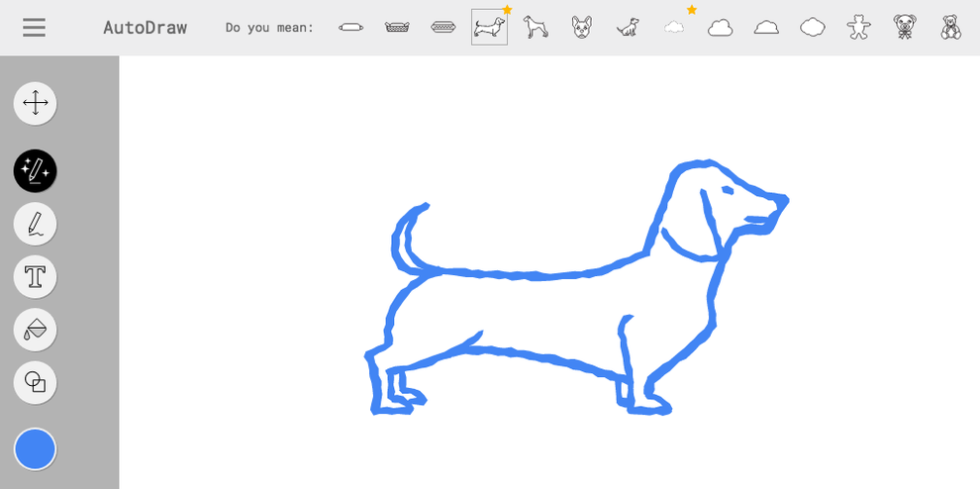Pick the French bulldog face suggestion
The image size is (980, 489).
tap(582, 28)
